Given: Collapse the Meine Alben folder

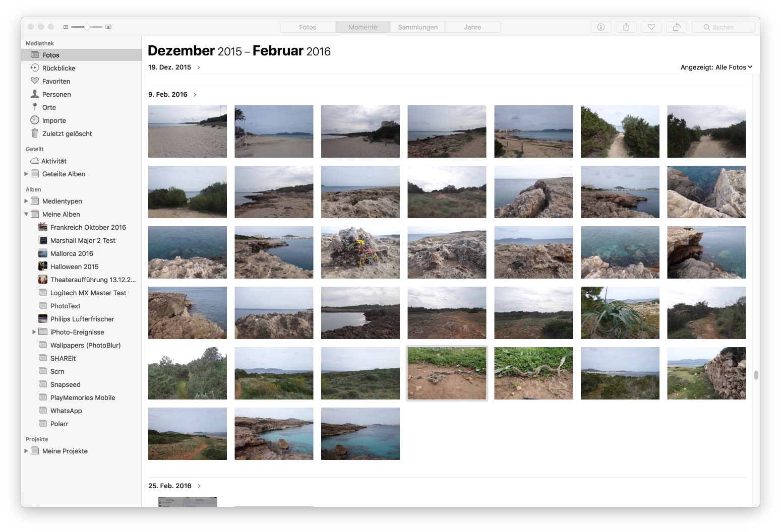Looking at the screenshot, I should pos(26,214).
